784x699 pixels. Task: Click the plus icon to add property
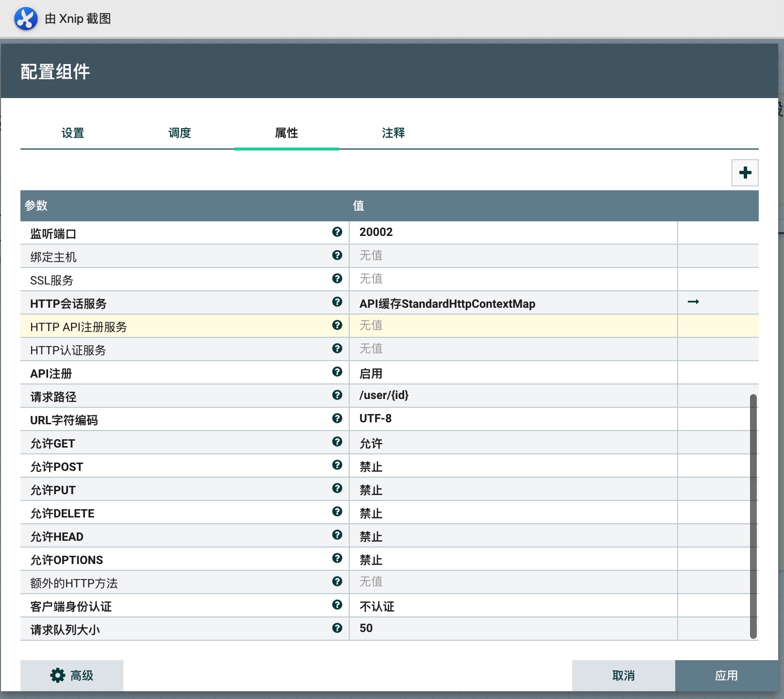[x=745, y=173]
